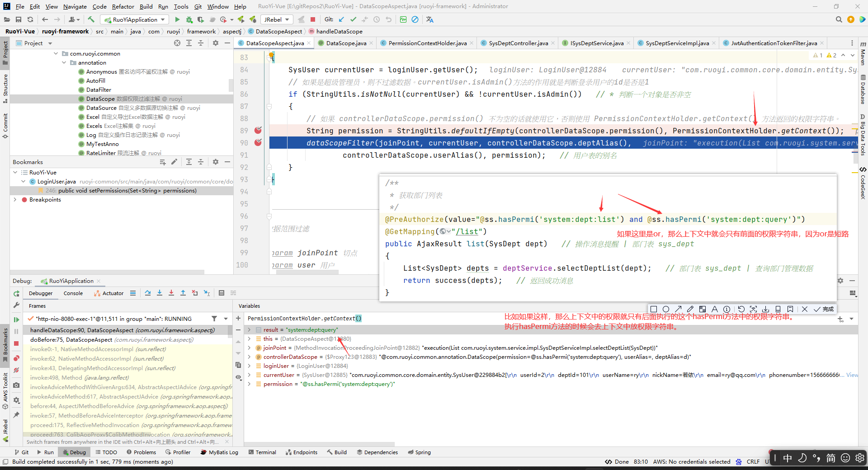Click the IME settings gear in system tray
The width and height of the screenshot is (868, 470).
coord(859,458)
